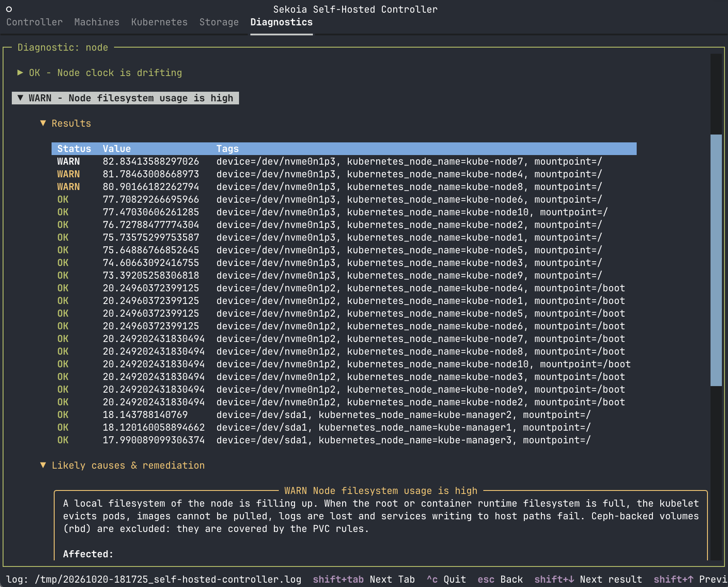Image resolution: width=728 pixels, height=587 pixels.
Task: Collapse the Results section
Action: [x=66, y=124]
